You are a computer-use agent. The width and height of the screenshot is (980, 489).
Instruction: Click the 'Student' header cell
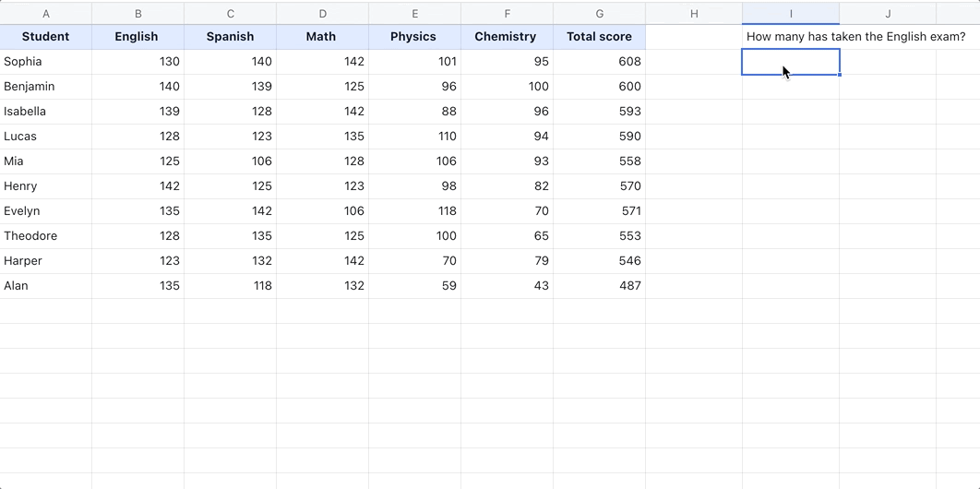tap(46, 37)
